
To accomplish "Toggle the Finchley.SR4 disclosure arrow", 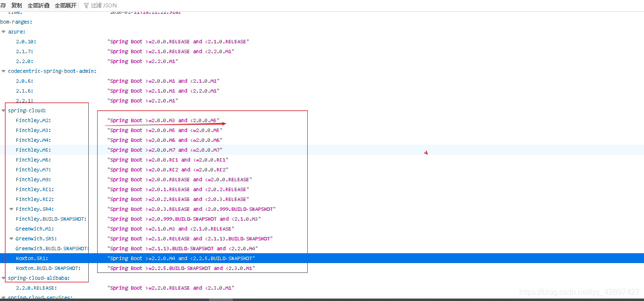I will click(11, 209).
